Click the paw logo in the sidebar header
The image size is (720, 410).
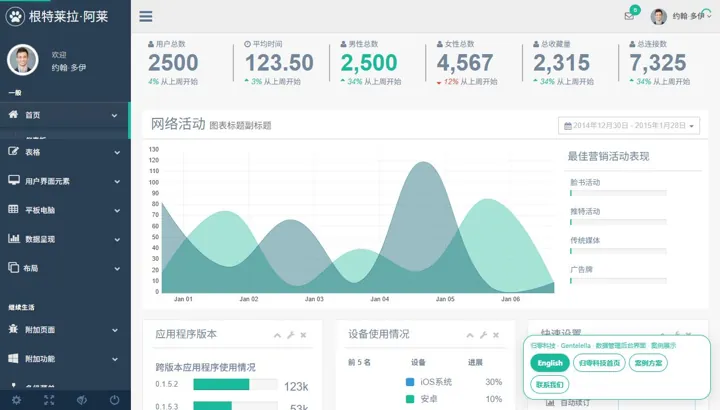(x=15, y=17)
